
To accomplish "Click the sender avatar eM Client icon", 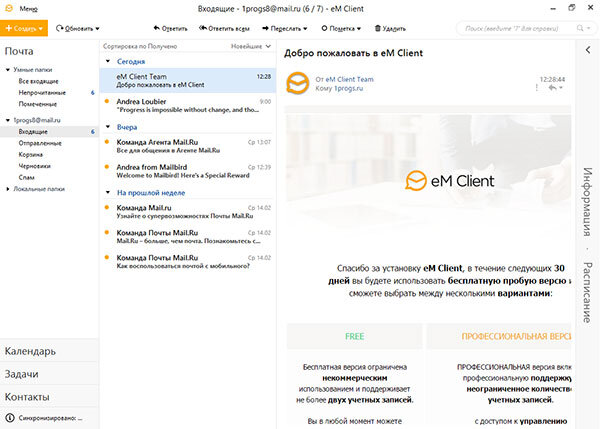I will point(297,83).
